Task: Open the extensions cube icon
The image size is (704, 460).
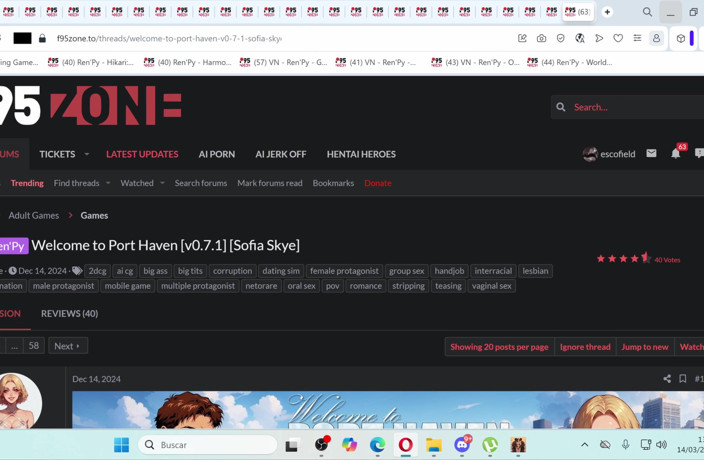Action: 681,39
